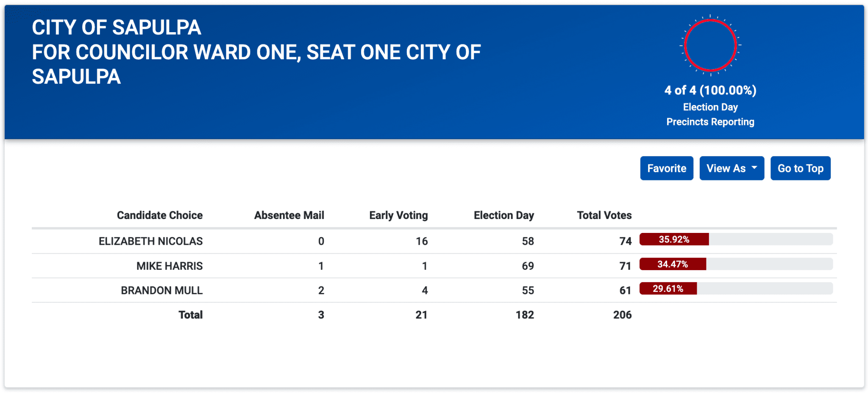This screenshot has width=868, height=393.
Task: Select the Total Votes column header
Action: pyautogui.click(x=604, y=215)
